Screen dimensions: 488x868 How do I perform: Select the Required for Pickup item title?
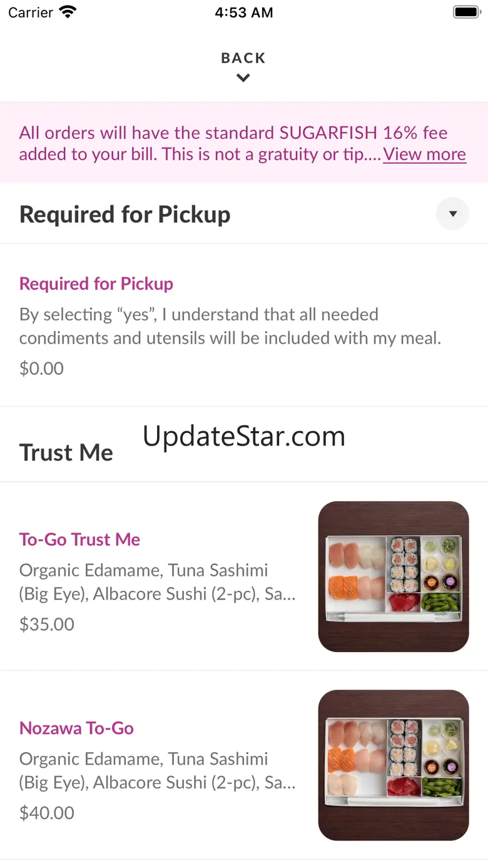(x=96, y=283)
